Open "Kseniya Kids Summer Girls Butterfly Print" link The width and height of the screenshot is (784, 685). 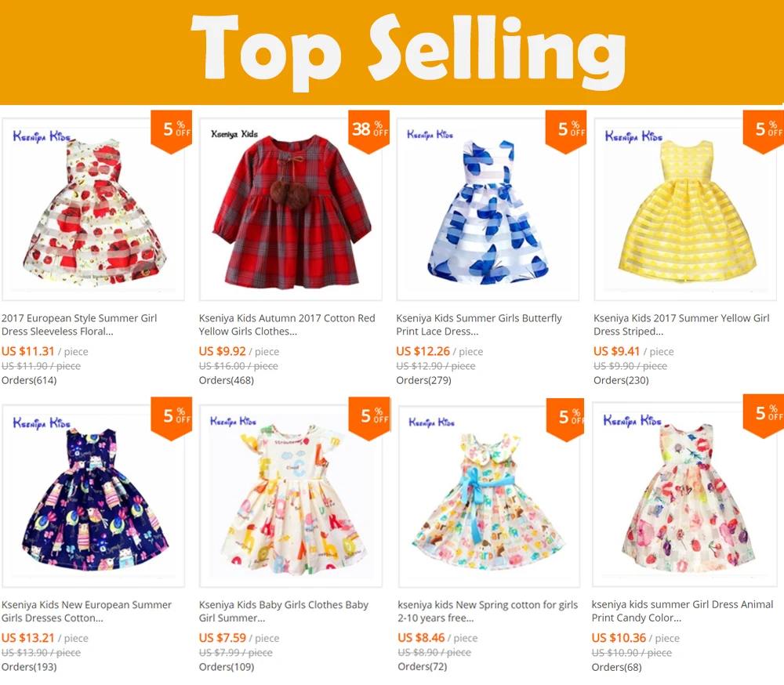point(479,324)
